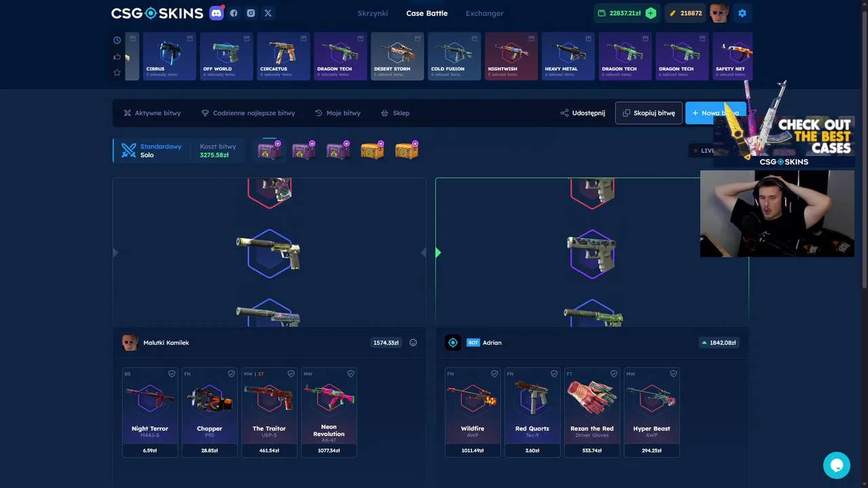
Task: Switch to Aktywne bitwy tab
Action: click(x=153, y=113)
